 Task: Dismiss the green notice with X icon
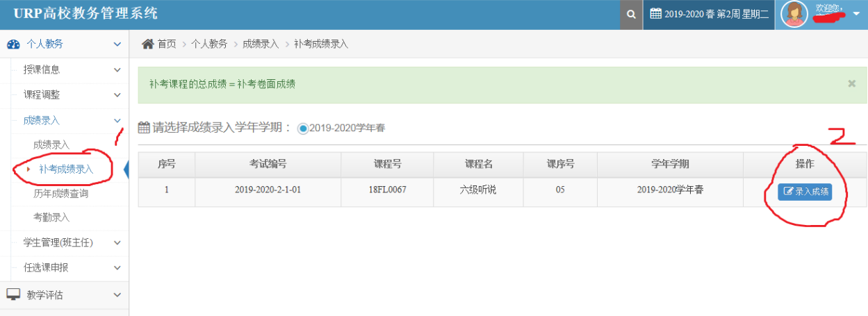coord(851,83)
